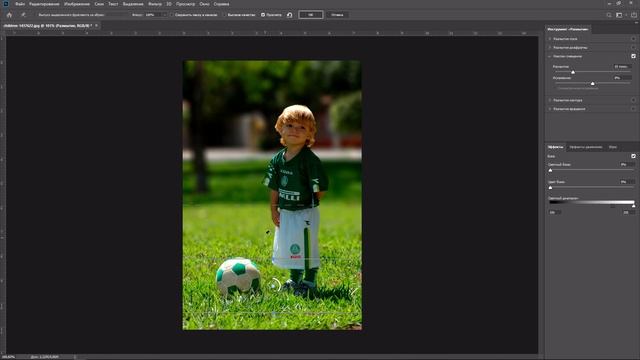Click the tilt-shift blur pin on canvas
The width and height of the screenshot is (640, 360).
point(274,285)
